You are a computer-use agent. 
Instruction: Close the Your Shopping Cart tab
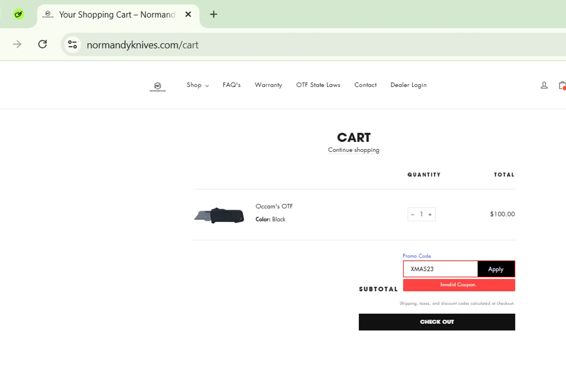pyautogui.click(x=188, y=14)
